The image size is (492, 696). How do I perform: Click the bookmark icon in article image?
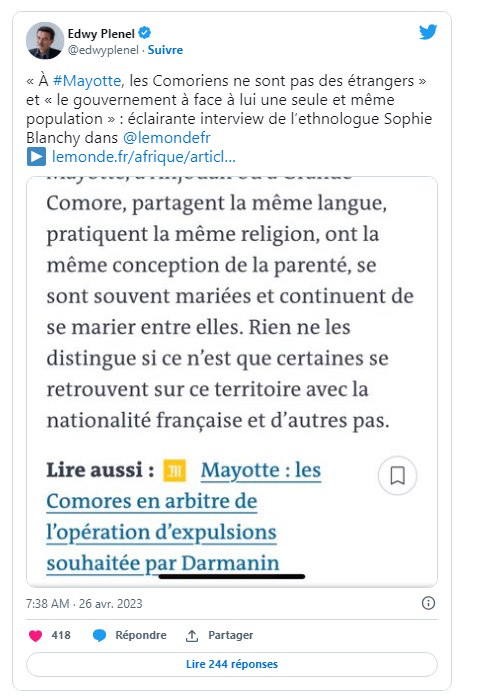397,475
